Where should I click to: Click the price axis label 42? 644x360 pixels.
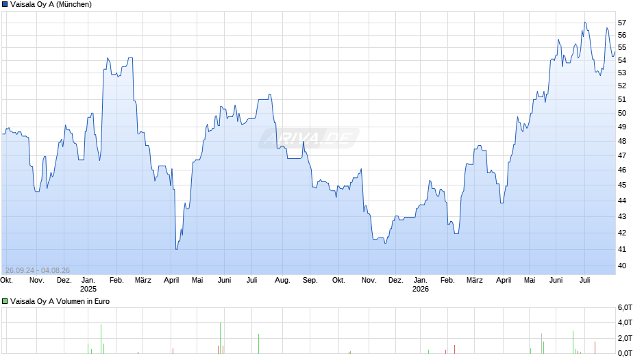[622, 233]
